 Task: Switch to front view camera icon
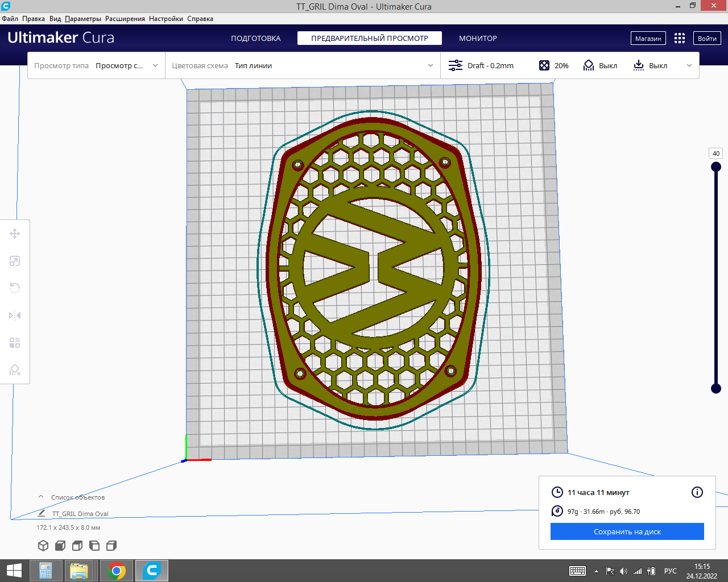pos(60,546)
